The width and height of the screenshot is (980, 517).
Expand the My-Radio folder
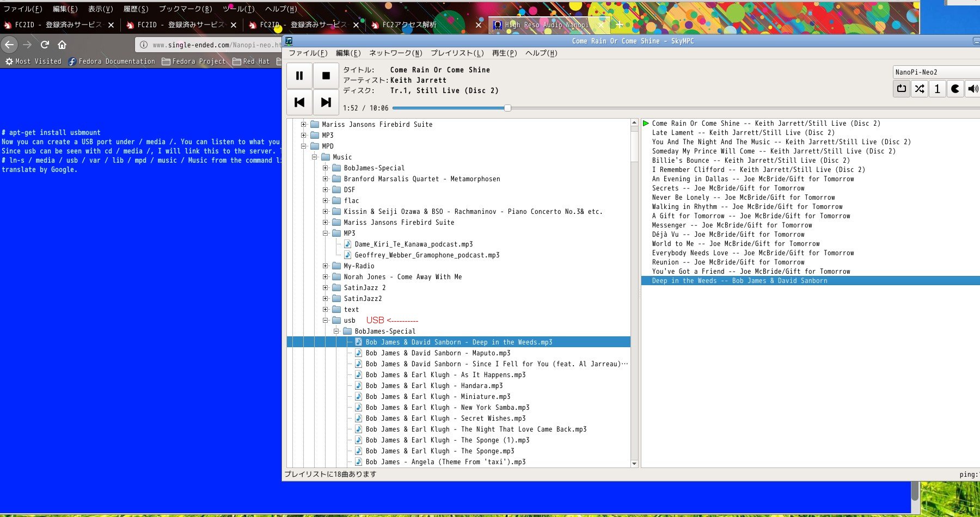pyautogui.click(x=326, y=266)
